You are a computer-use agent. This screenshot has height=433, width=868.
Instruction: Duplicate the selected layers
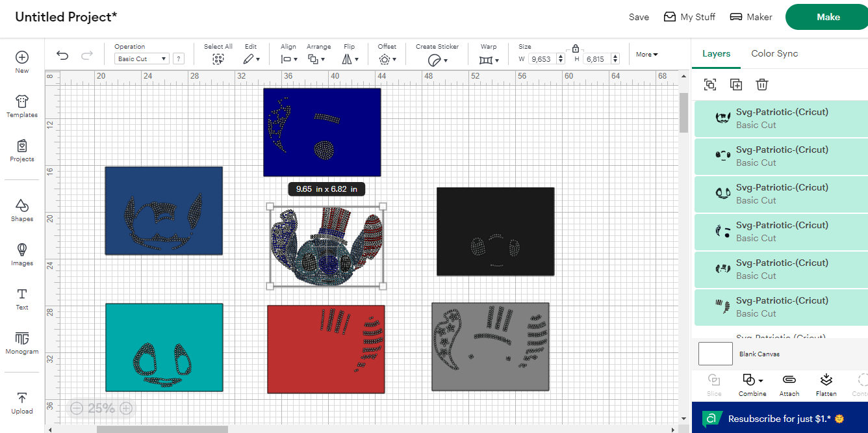coord(736,85)
